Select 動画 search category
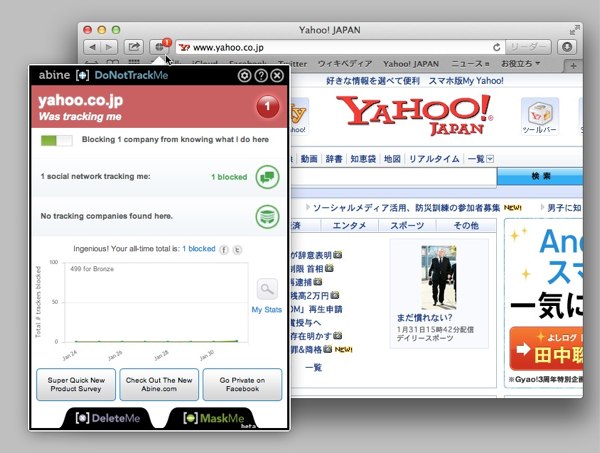The width and height of the screenshot is (600, 453). click(309, 159)
